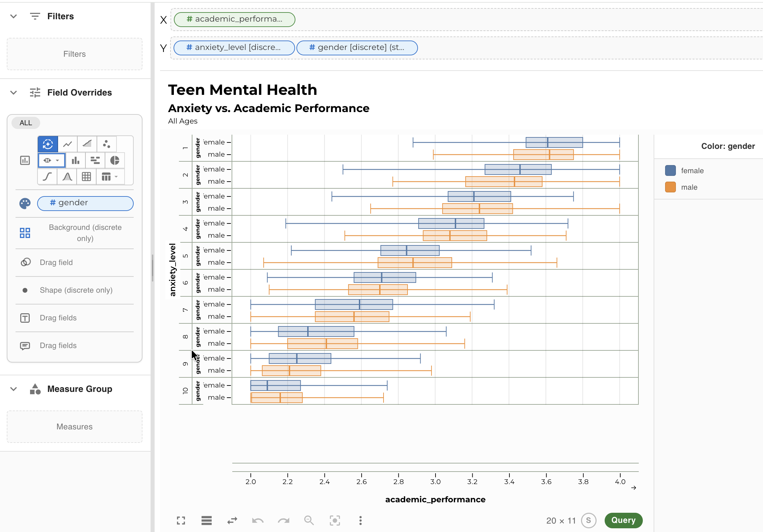Click the Background (discrete only) drop field
Image resolution: width=763 pixels, height=532 pixels.
[x=85, y=233]
